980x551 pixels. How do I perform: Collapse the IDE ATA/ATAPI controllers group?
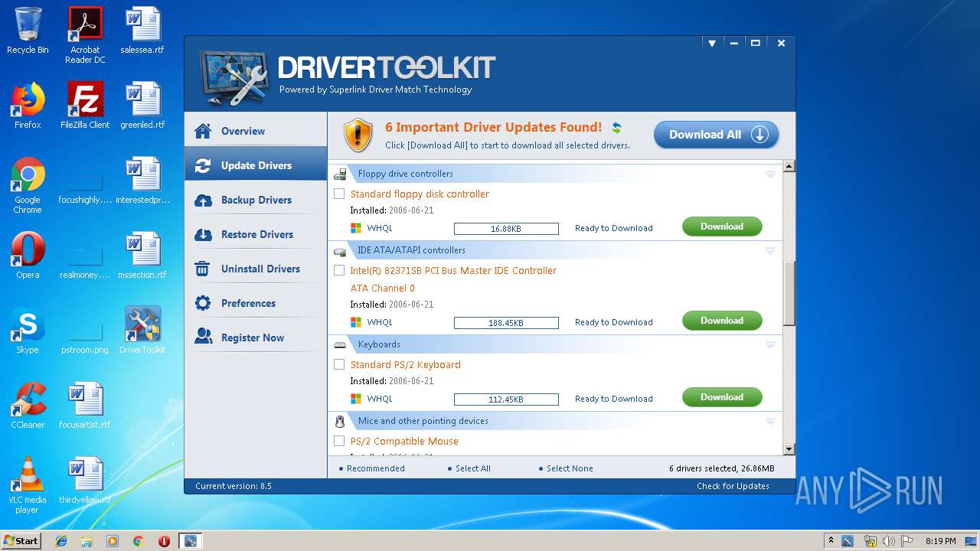770,251
